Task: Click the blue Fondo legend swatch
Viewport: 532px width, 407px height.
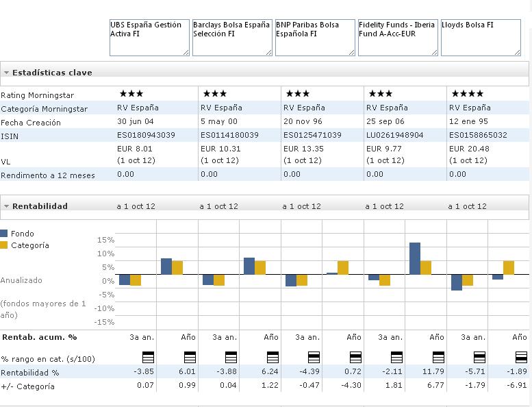Action: coord(3,234)
